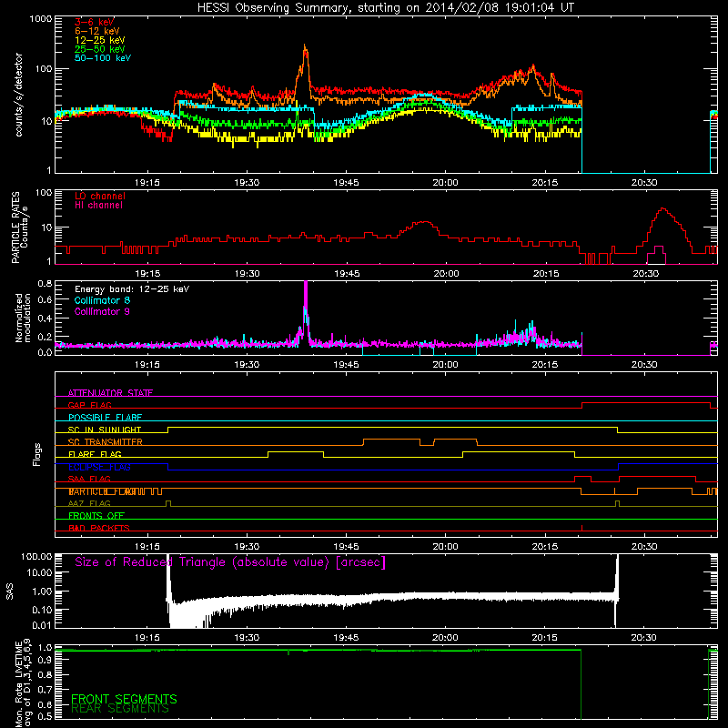Click the orange PARTICLE FLAG label

click(x=102, y=491)
